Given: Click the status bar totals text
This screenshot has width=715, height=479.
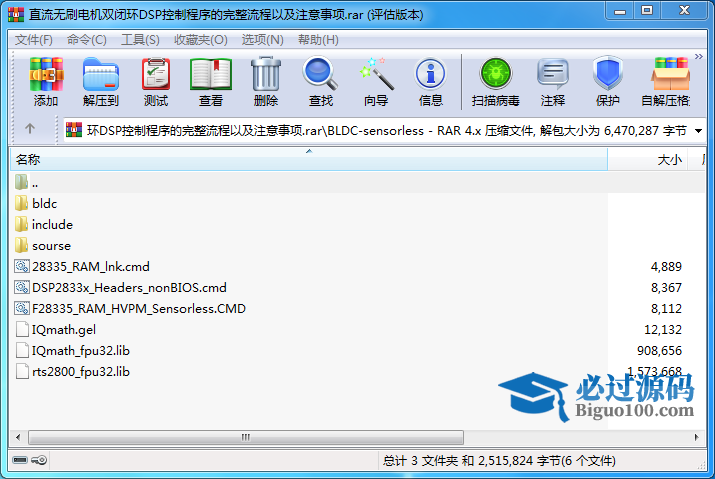Looking at the screenshot, I should click(x=499, y=461).
